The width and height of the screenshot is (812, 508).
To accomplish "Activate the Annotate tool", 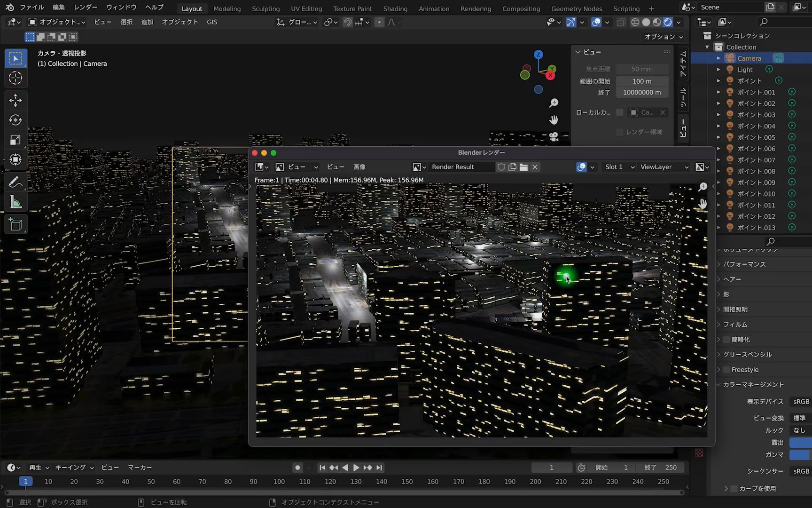I will [x=16, y=182].
